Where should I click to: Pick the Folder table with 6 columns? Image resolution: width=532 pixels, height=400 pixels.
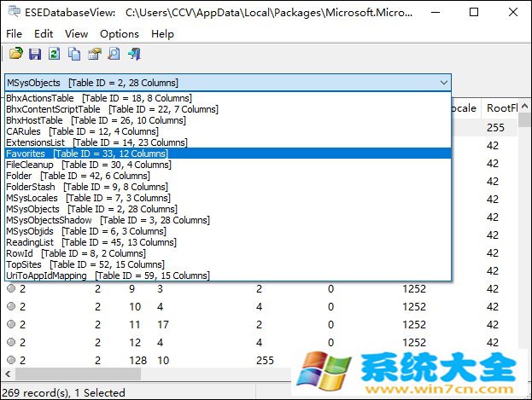[x=228, y=176]
